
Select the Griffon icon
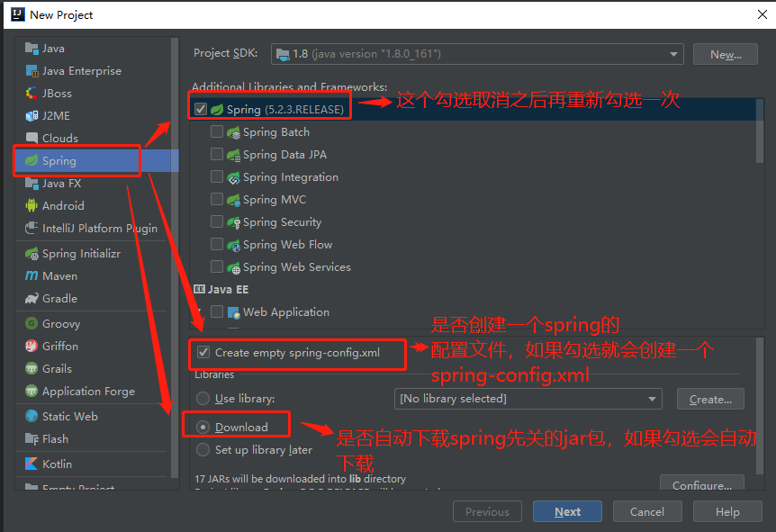tap(32, 346)
